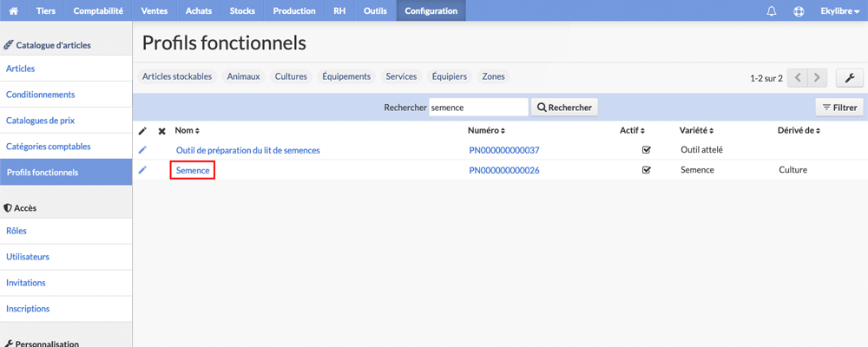
Task: Sort by the Actif column
Action: point(633,131)
